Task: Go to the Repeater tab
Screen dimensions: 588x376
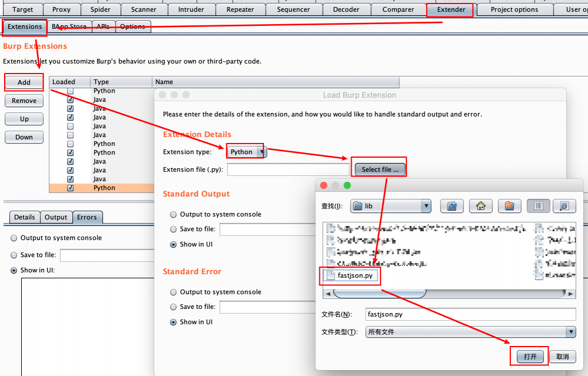Action: pyautogui.click(x=240, y=9)
